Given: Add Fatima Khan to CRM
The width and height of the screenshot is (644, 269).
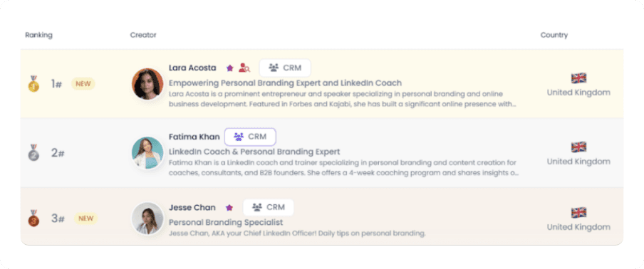Looking at the screenshot, I should (x=250, y=137).
